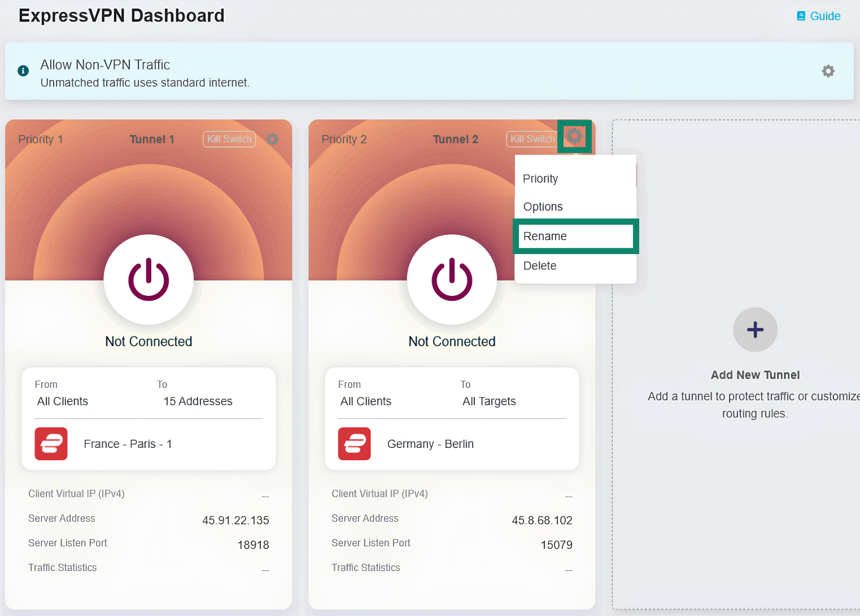Click Tunnel 2 settings gear icon
This screenshot has height=616, width=860.
(x=574, y=136)
